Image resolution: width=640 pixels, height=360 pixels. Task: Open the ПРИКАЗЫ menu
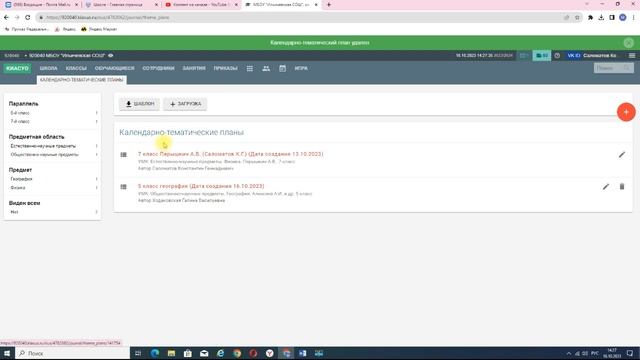[225, 68]
